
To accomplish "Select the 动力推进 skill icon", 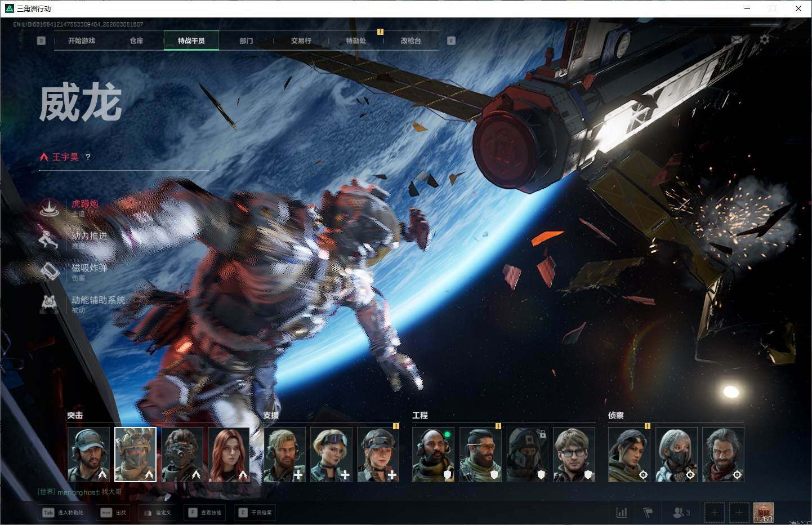I will pos(50,239).
